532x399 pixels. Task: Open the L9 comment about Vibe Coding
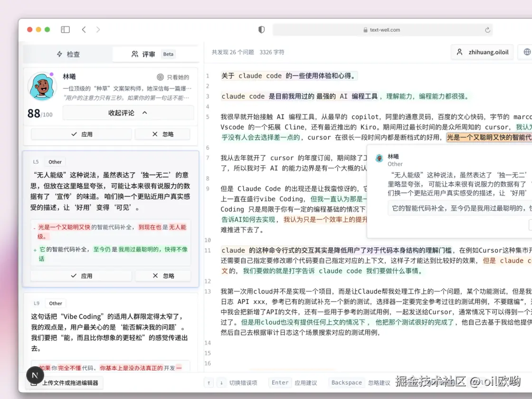(x=110, y=332)
